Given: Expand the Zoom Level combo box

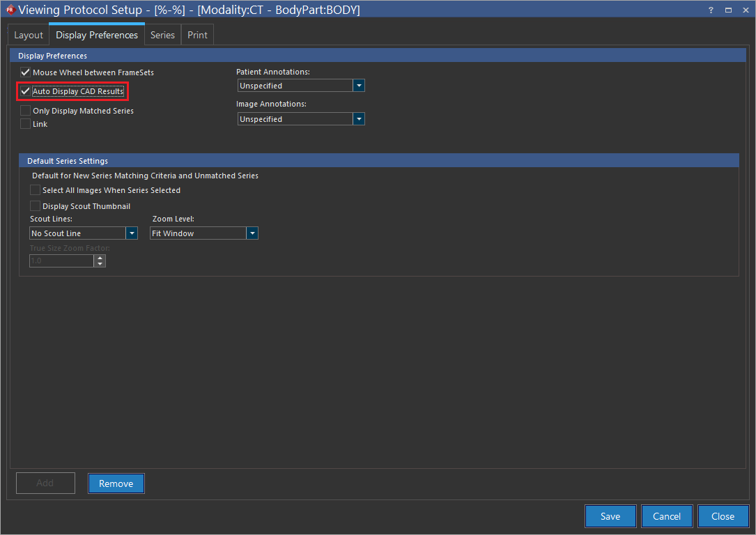Looking at the screenshot, I should (252, 233).
